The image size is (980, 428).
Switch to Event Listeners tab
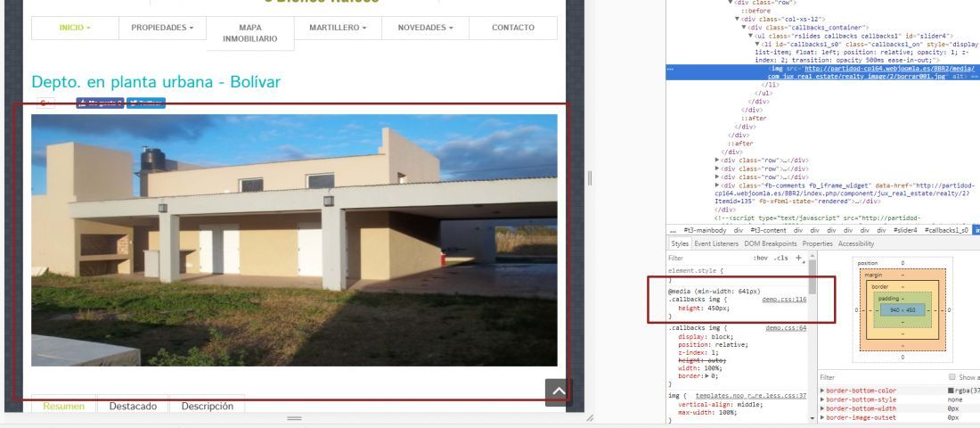point(716,243)
